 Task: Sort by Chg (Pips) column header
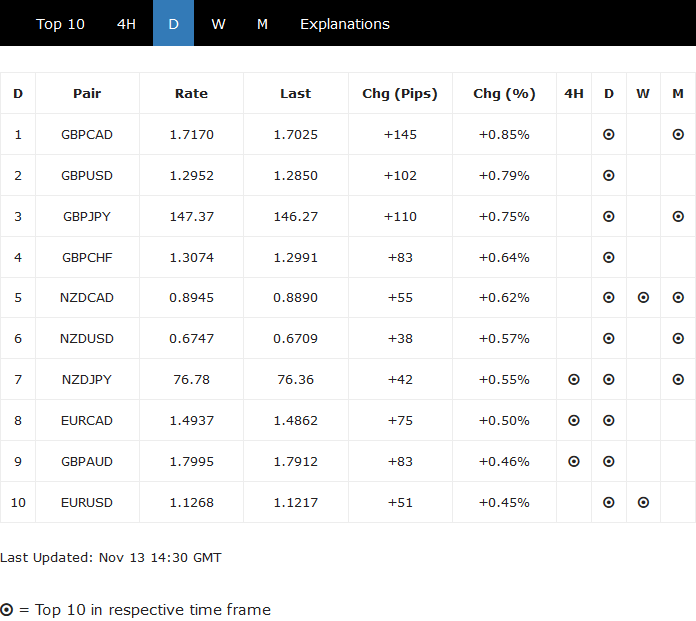[x=400, y=93]
